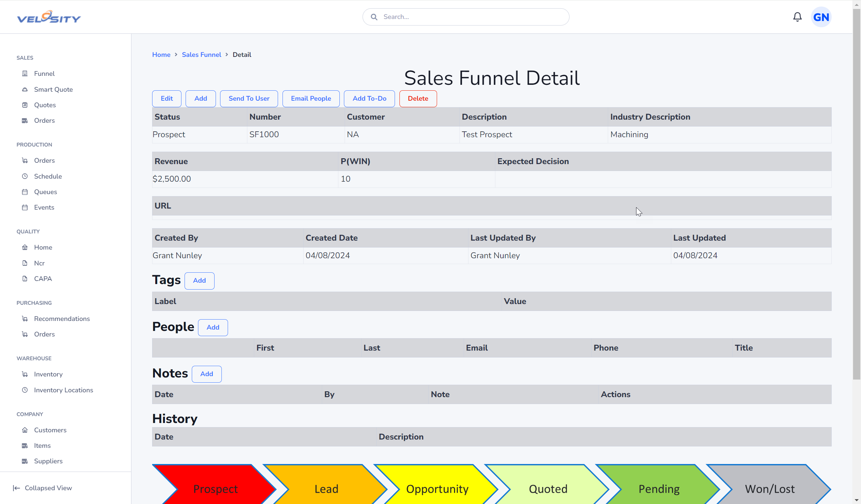Click the Email People button
Viewport: 861px width, 504px height.
[311, 99]
